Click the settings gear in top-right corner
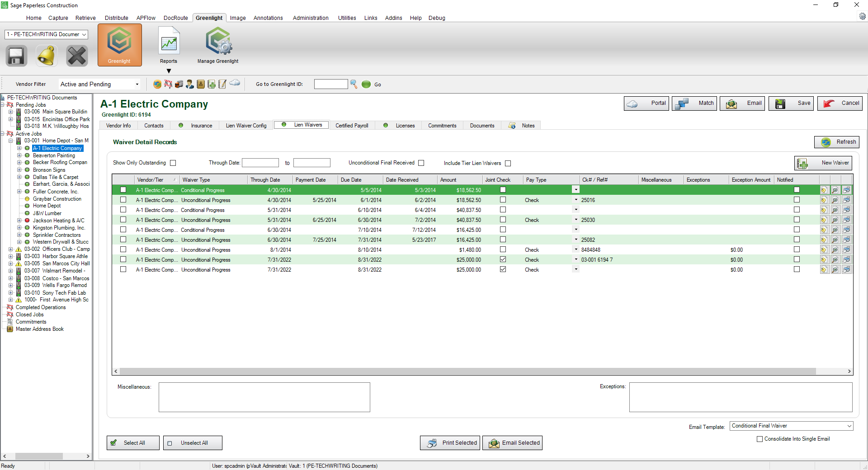Screen dimensions: 868x470 coord(862,16)
